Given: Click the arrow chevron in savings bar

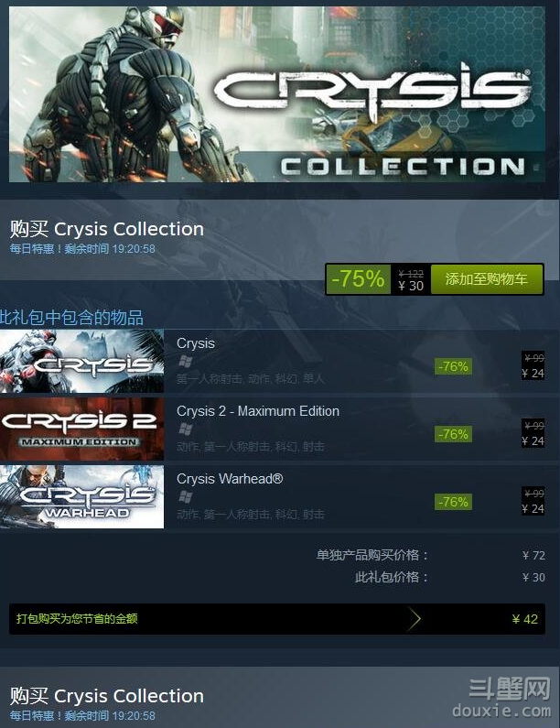Looking at the screenshot, I should pos(415,618).
